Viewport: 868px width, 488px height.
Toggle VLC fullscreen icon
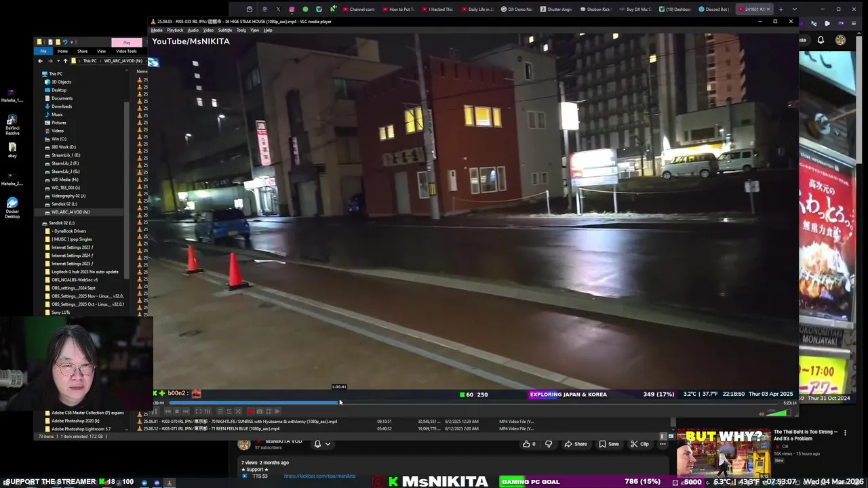click(199, 411)
